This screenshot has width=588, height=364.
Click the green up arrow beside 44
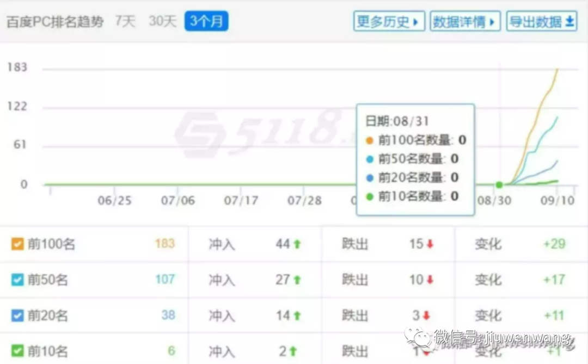297,244
